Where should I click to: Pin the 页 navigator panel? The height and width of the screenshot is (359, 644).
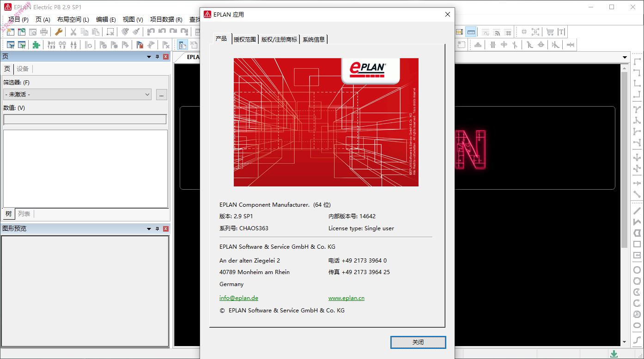157,57
